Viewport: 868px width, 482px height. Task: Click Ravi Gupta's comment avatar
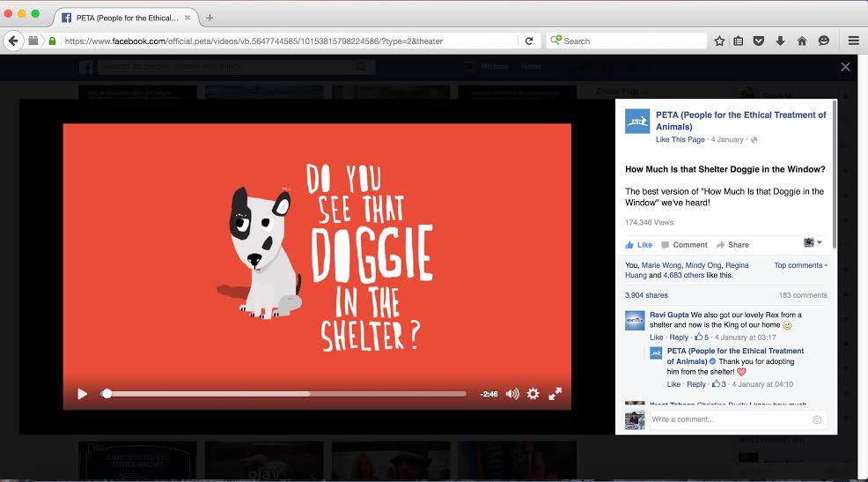point(635,320)
